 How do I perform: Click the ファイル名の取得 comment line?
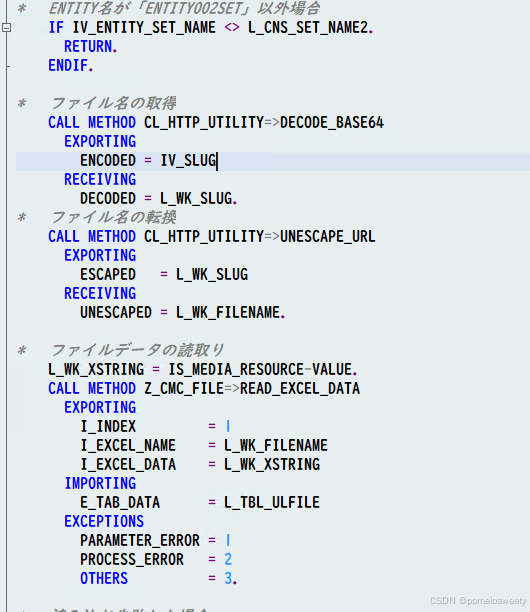click(x=113, y=103)
